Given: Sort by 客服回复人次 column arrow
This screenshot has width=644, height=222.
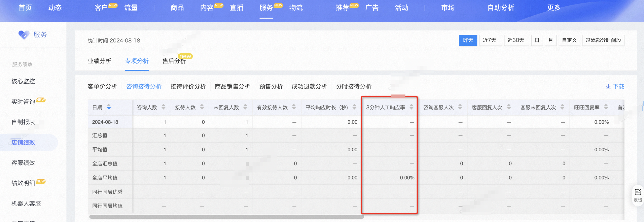Looking at the screenshot, I should point(509,107).
